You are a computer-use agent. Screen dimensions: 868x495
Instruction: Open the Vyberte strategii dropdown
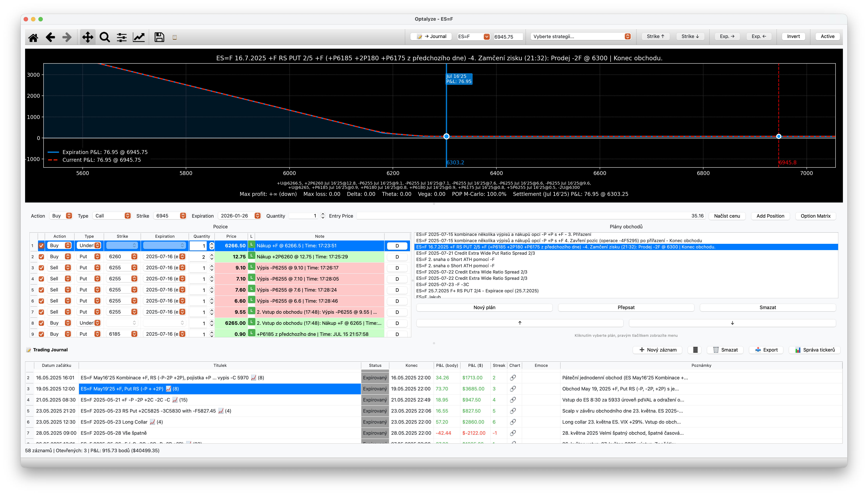point(581,36)
